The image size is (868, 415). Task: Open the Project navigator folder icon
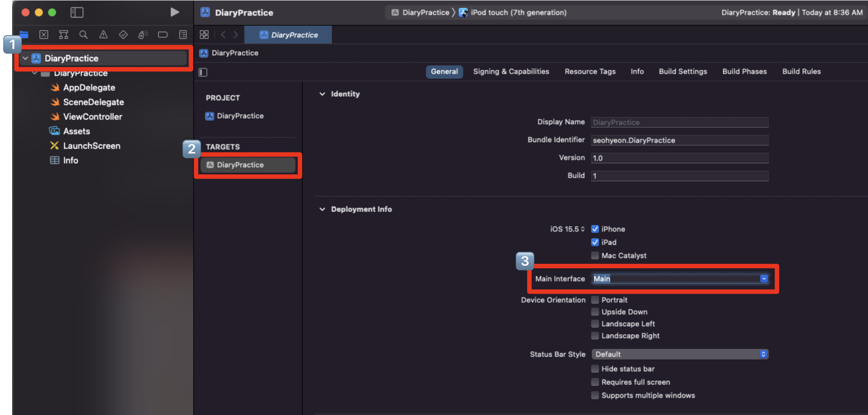[x=24, y=34]
